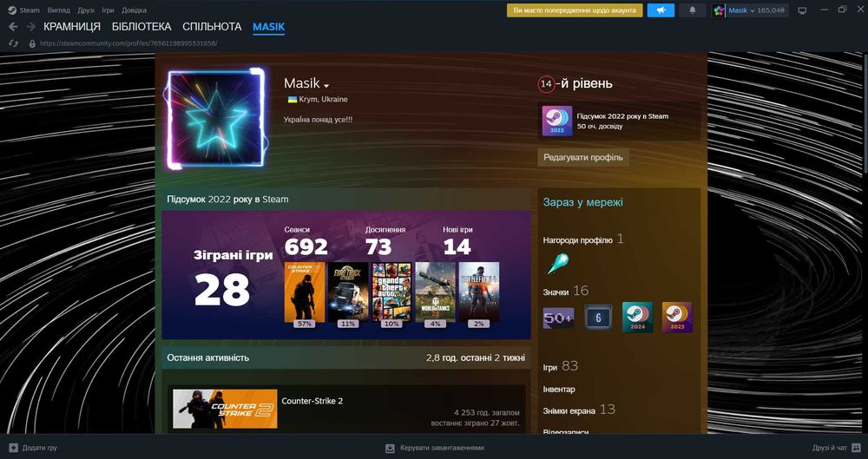Open the Steam menu
Screen dimensions: 868x459
[30, 10]
